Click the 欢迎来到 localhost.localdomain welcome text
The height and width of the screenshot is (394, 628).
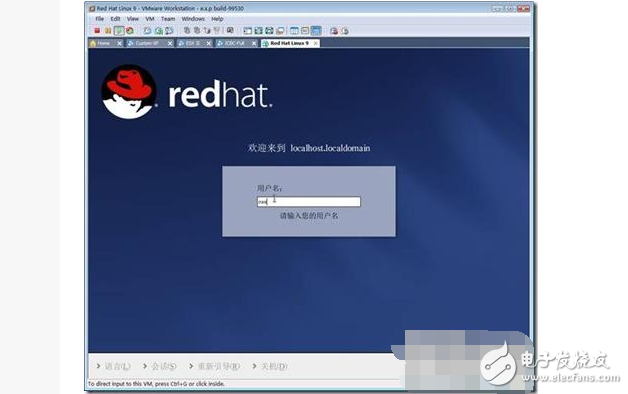click(x=309, y=148)
